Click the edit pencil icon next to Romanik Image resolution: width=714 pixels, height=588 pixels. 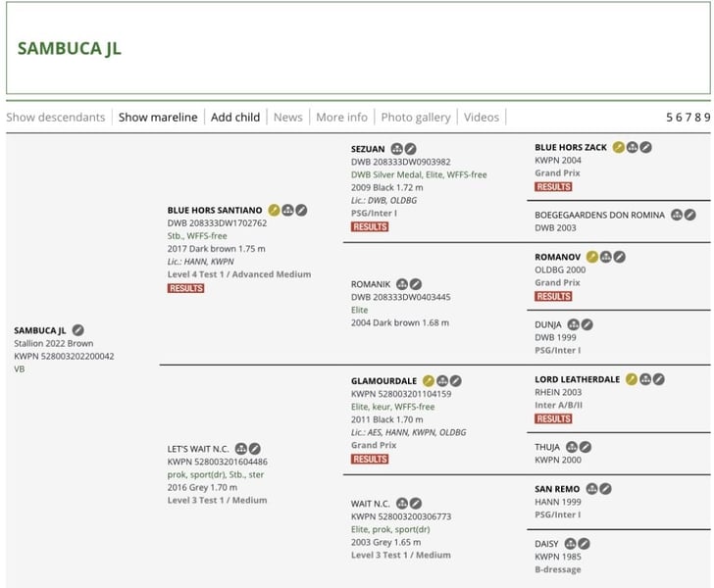[x=415, y=284]
